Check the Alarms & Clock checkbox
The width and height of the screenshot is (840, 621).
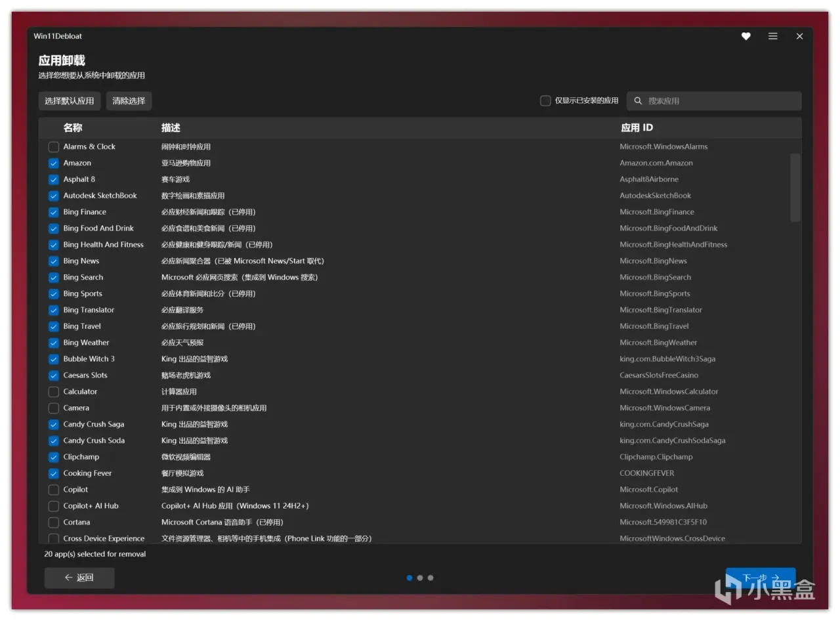tap(54, 146)
